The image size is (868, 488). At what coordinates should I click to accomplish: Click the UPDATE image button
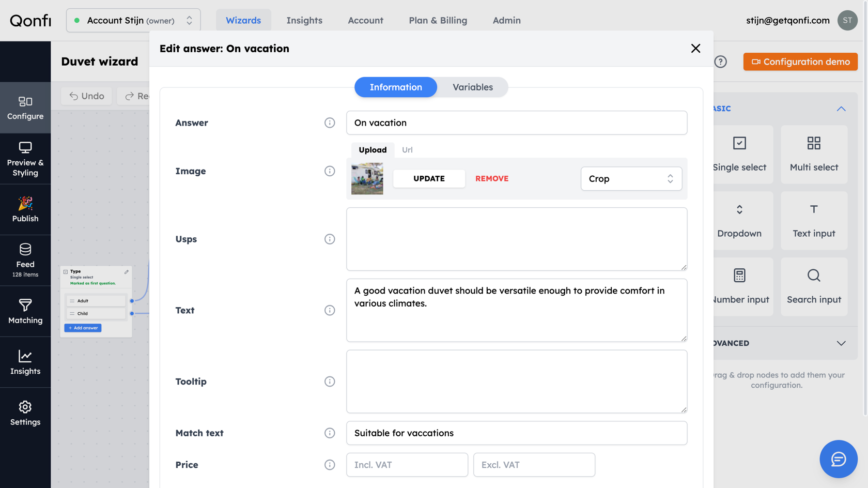(429, 178)
